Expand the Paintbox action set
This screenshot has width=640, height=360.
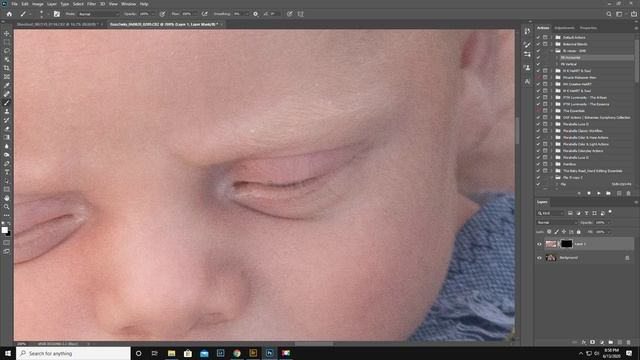[x=552, y=164]
